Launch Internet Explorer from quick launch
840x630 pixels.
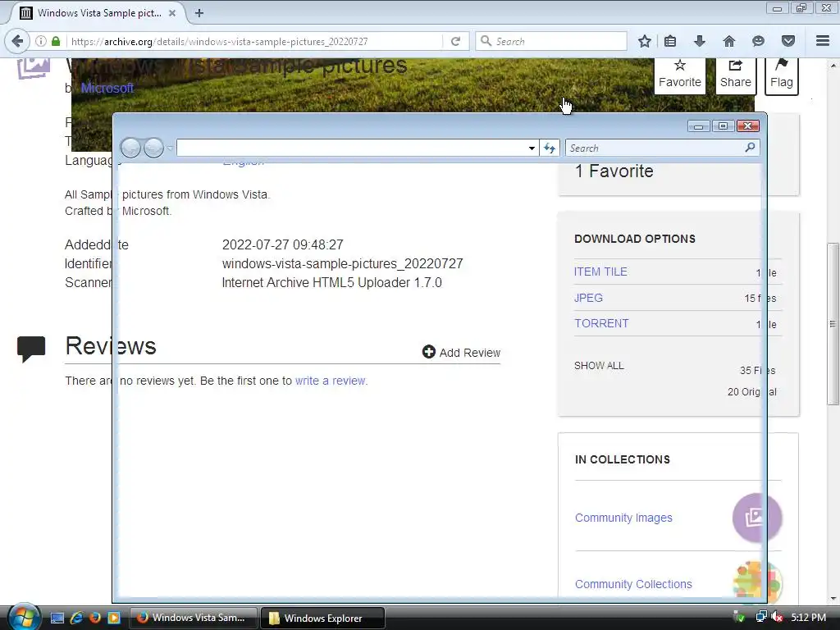tap(76, 618)
